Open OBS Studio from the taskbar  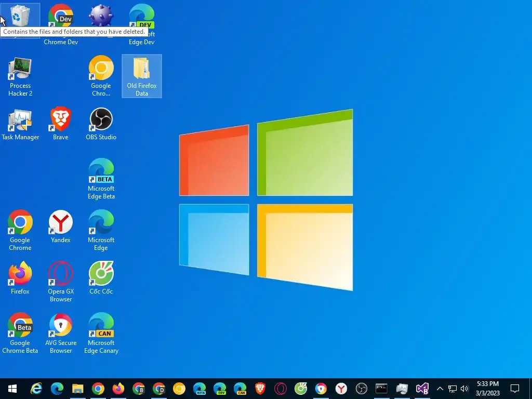362,389
